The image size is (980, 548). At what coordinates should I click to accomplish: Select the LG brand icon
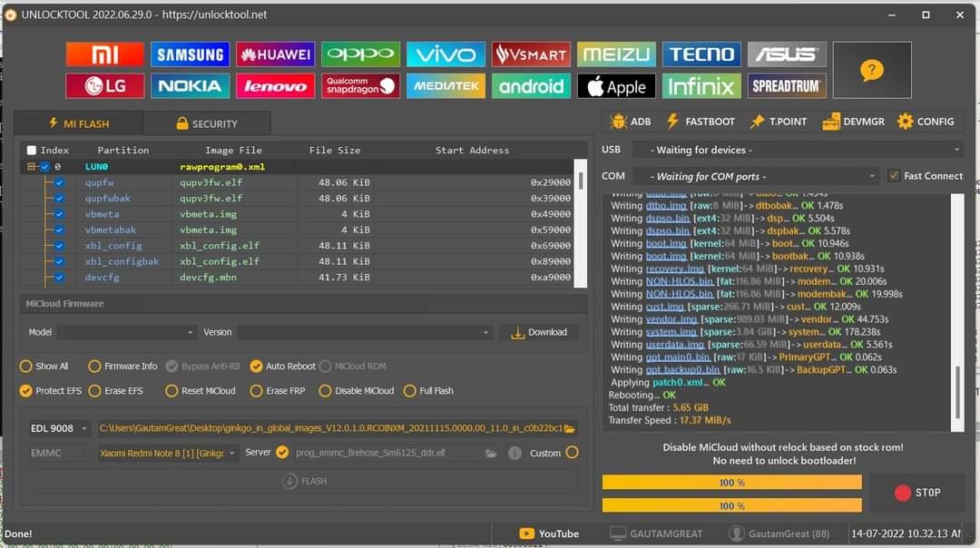click(104, 86)
